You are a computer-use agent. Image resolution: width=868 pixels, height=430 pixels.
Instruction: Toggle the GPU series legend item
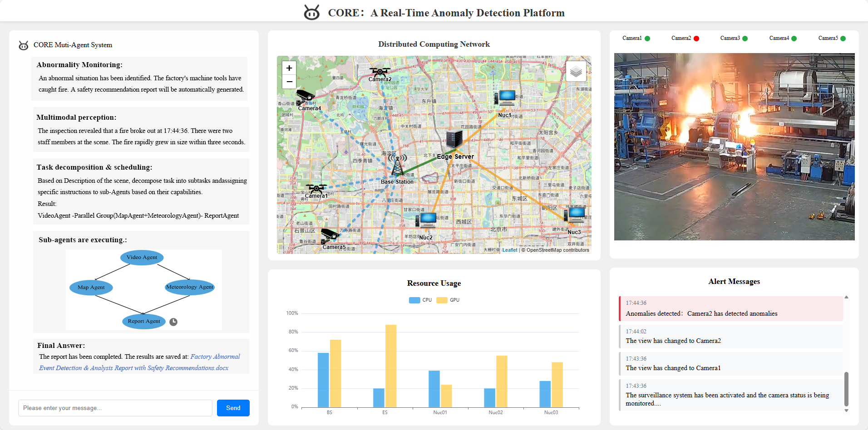pyautogui.click(x=448, y=300)
